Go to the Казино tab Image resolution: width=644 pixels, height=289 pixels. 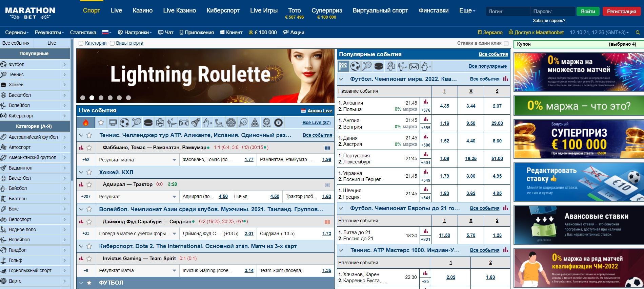click(143, 10)
